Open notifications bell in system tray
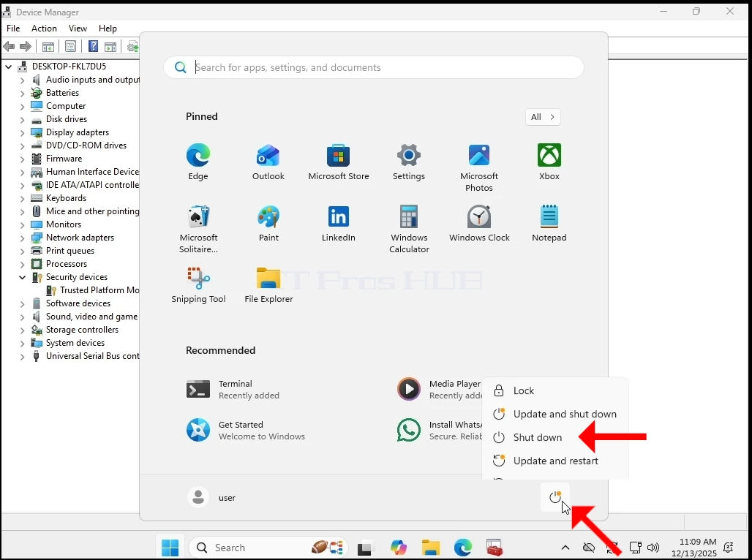 coord(728,547)
